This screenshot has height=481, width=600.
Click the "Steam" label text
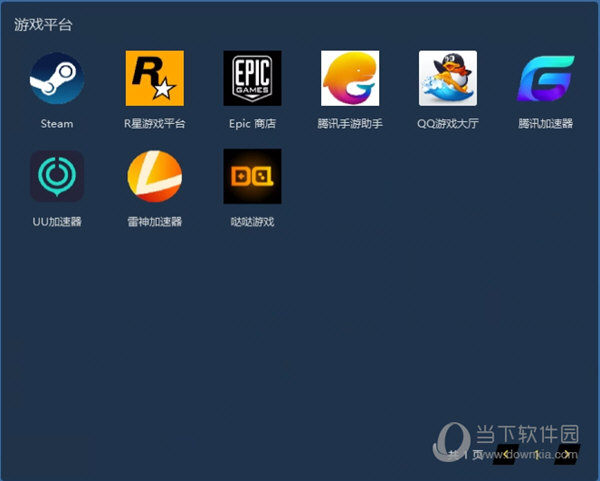57,124
